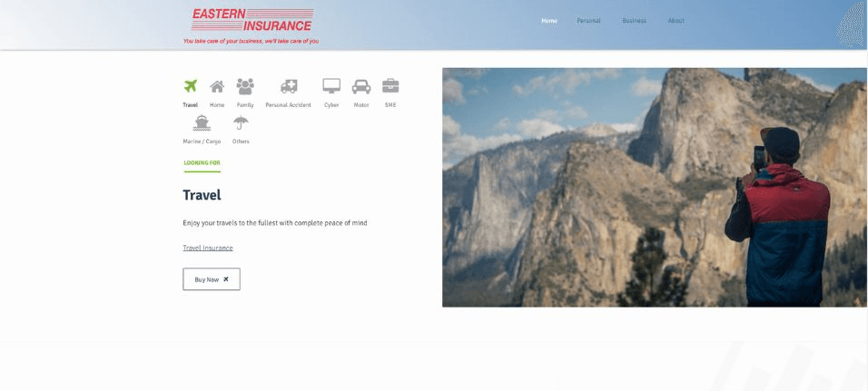Select the Others umbrella icon
The image size is (868, 391).
[x=241, y=122]
